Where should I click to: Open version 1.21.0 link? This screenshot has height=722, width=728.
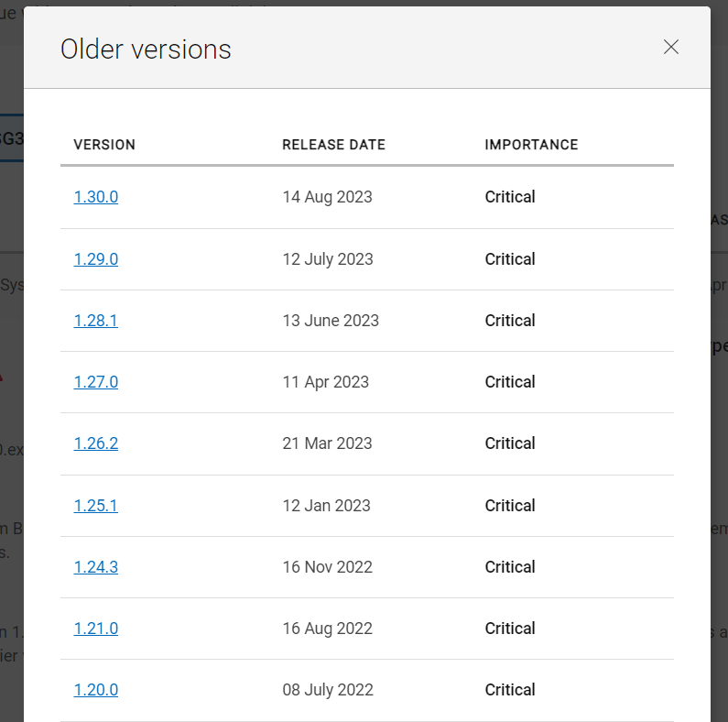tap(95, 629)
